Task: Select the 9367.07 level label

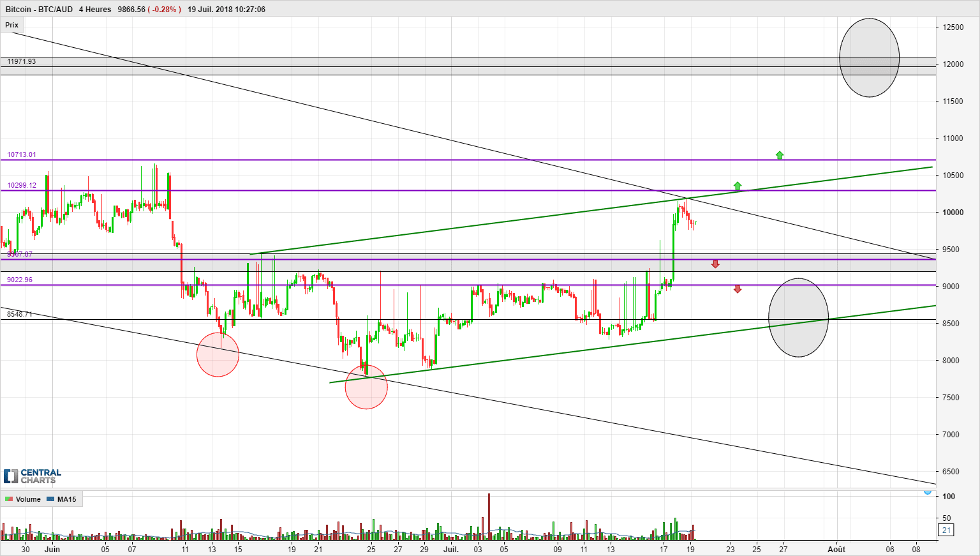Action: [x=20, y=254]
